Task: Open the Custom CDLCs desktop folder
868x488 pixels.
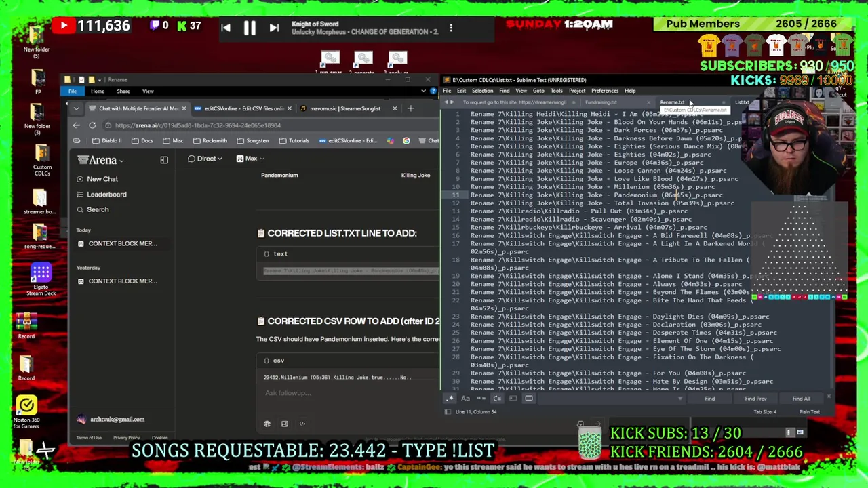Action: (42, 160)
